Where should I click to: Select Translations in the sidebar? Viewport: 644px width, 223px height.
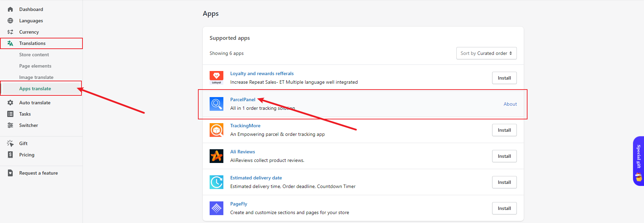tap(32, 43)
